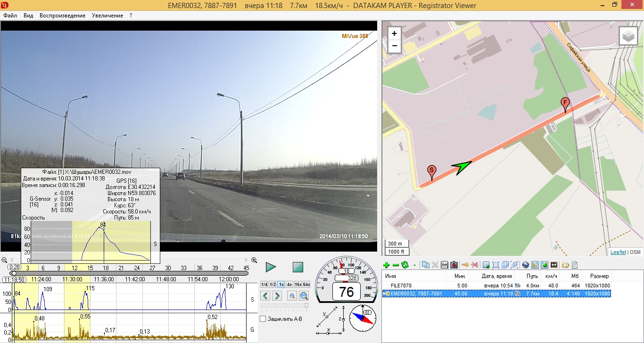The height and width of the screenshot is (343, 644).
Task: Click the document list icon
Action: point(575,265)
